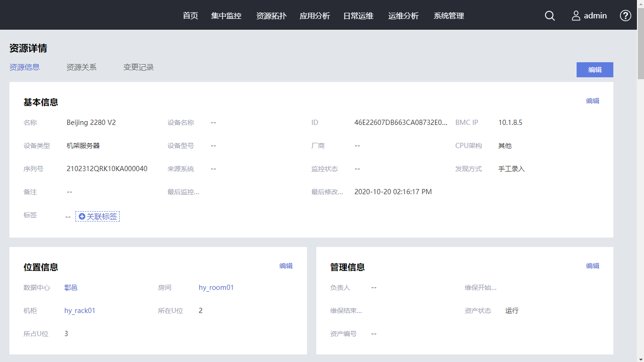Open the hy_room01 room link

coord(216,288)
